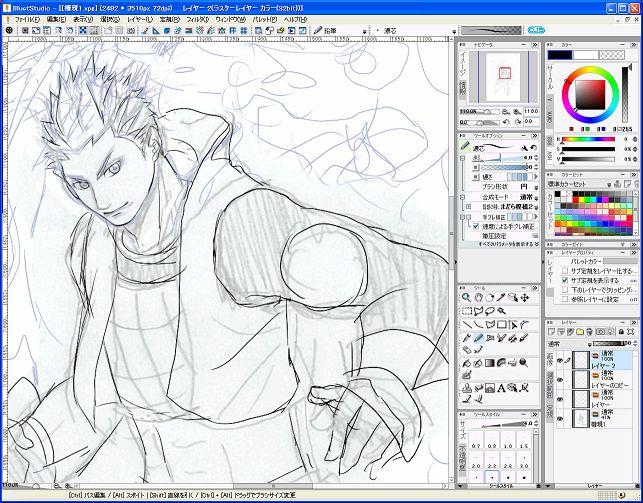
Task: Select the Move layer tool
Action: click(x=522, y=297)
